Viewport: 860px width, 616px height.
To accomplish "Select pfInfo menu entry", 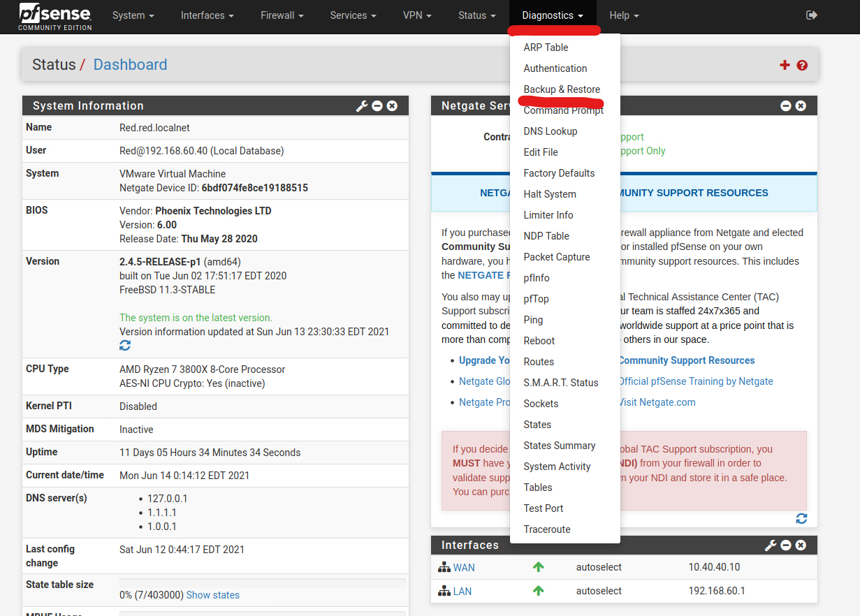I will [x=537, y=278].
